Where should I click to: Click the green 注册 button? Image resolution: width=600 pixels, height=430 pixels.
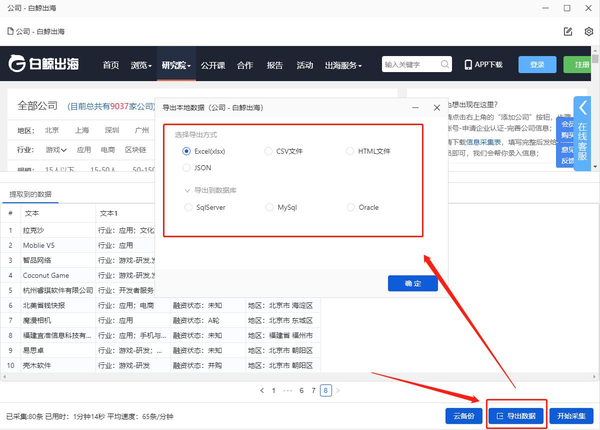(578, 65)
